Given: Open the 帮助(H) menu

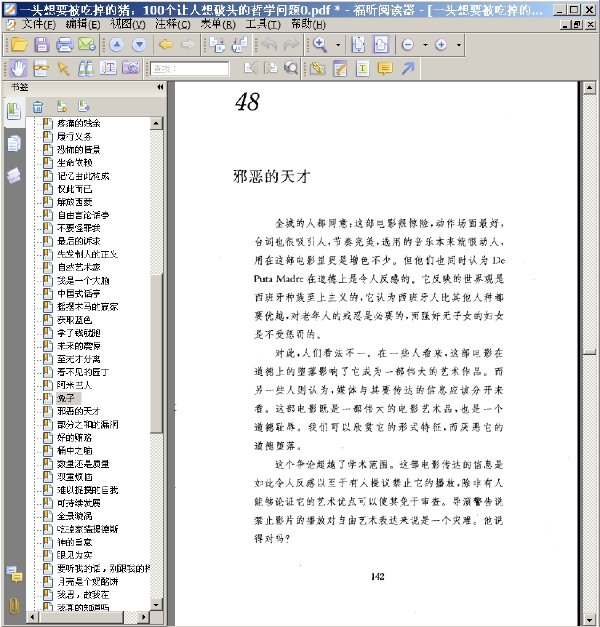Looking at the screenshot, I should 308,25.
